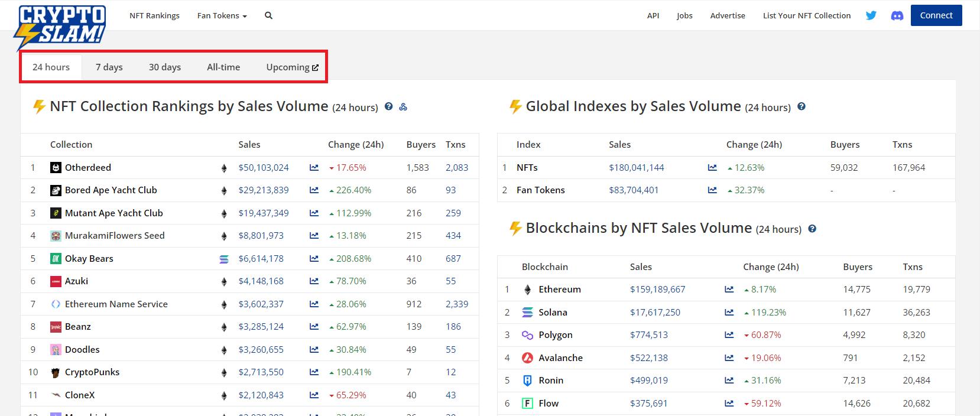The image size is (980, 416).
Task: Open sales chart icon for Bored Ape Yacht Club
Action: (314, 190)
